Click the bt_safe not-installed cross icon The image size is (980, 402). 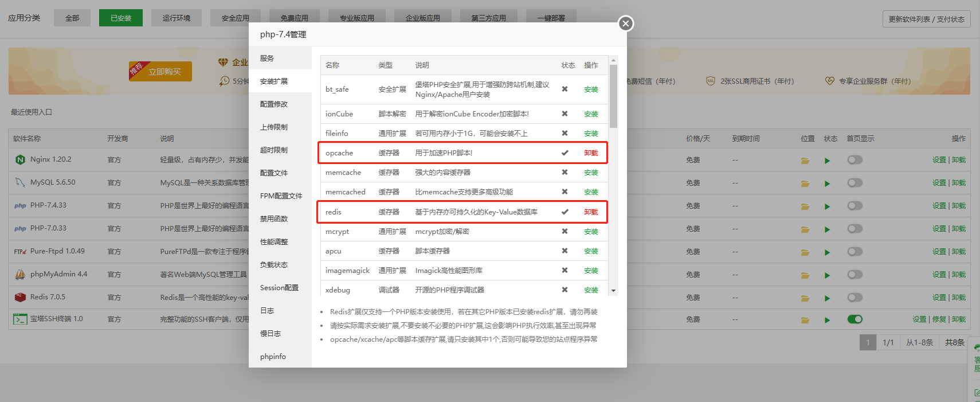[565, 89]
